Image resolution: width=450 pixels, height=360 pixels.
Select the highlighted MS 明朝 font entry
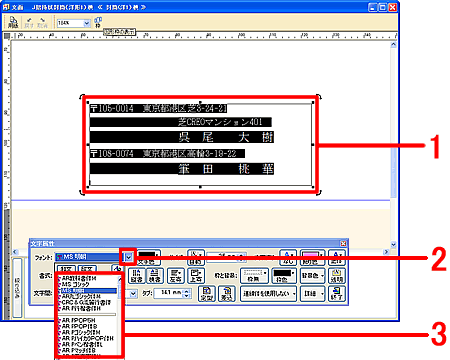pyautogui.click(x=87, y=291)
